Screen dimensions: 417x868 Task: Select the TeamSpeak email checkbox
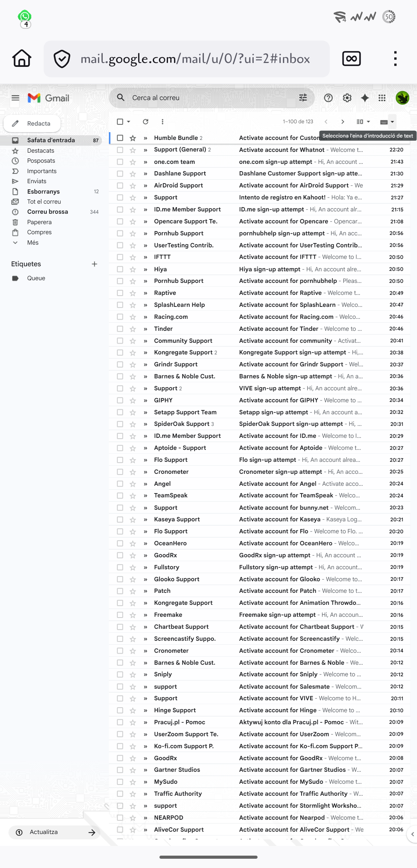[120, 495]
